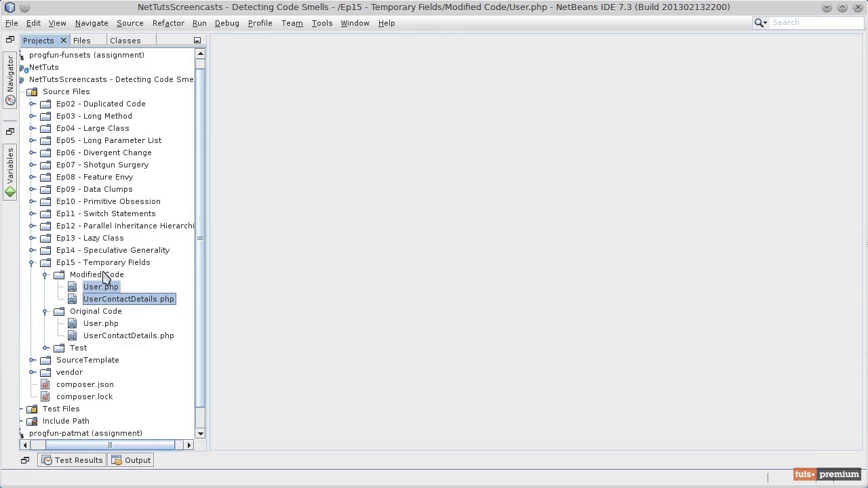868x488 pixels.
Task: Close the Projects tab
Action: tap(63, 41)
